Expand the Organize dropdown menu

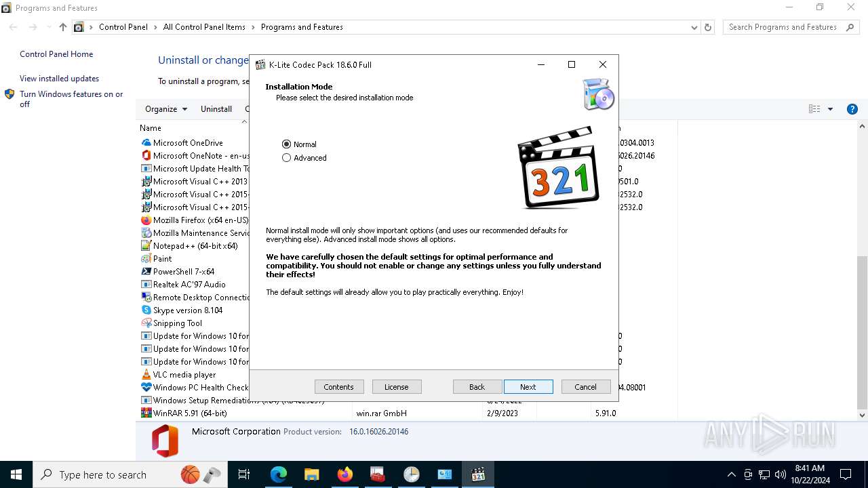166,109
